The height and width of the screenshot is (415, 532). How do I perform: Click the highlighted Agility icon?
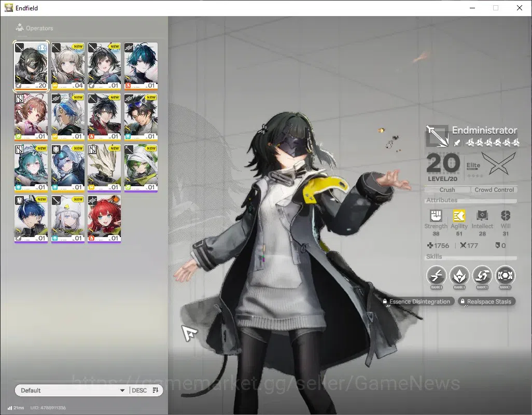click(x=459, y=215)
